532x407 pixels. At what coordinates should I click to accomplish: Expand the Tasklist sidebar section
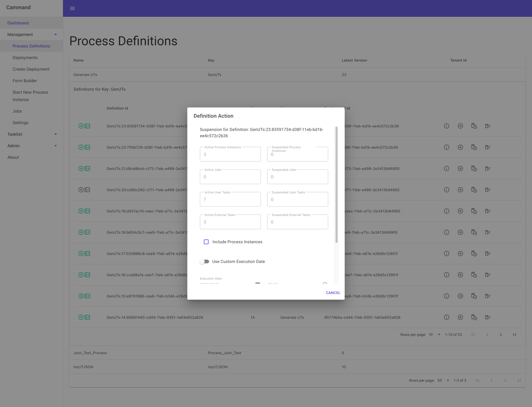55,134
